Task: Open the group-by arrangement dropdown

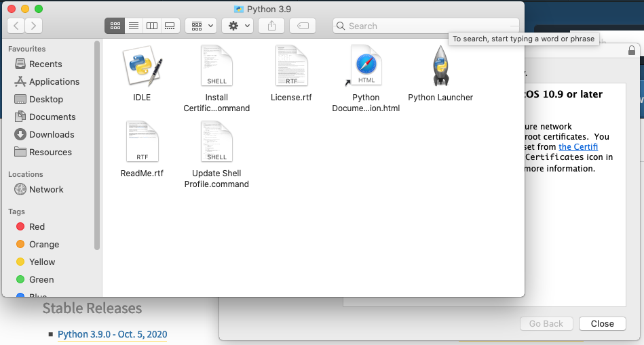Action: [201, 26]
